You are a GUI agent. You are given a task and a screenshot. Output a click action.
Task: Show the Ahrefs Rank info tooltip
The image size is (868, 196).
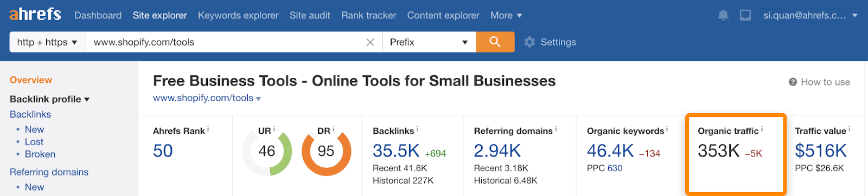208,129
